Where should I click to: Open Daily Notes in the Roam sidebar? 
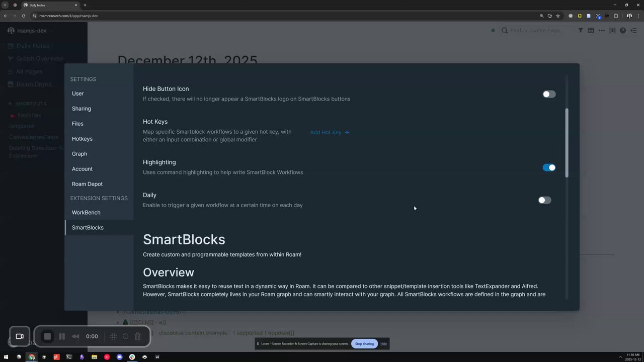[33, 46]
